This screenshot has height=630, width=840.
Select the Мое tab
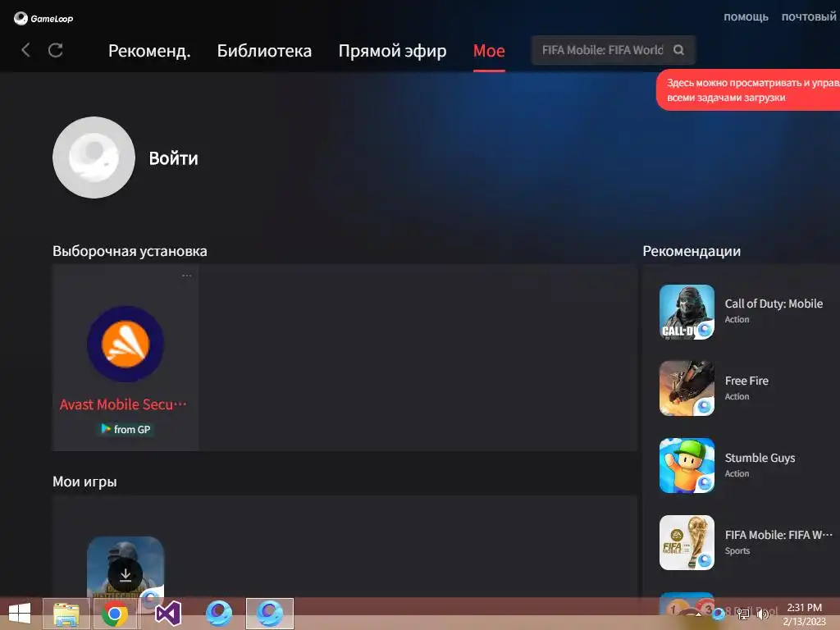click(x=489, y=51)
